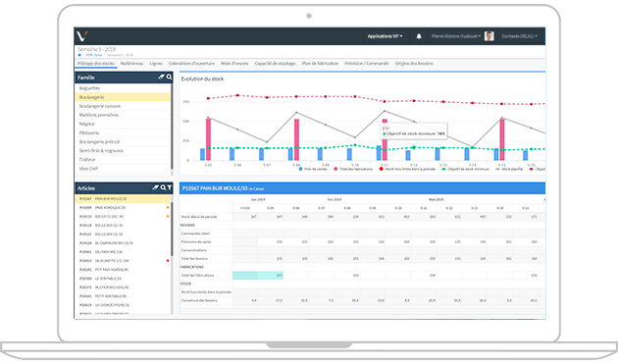Image resolution: width=618 pixels, height=364 pixels.
Task: Open the Contexte dropdown
Action: click(520, 36)
